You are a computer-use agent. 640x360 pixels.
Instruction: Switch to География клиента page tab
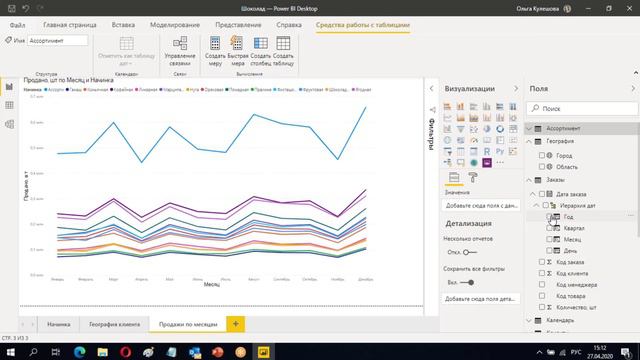point(114,324)
